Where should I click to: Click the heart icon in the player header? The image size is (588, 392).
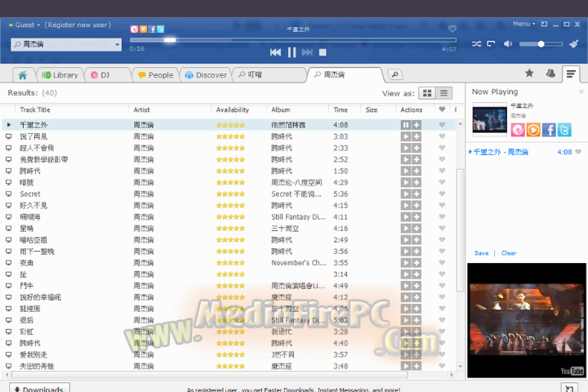point(452,29)
